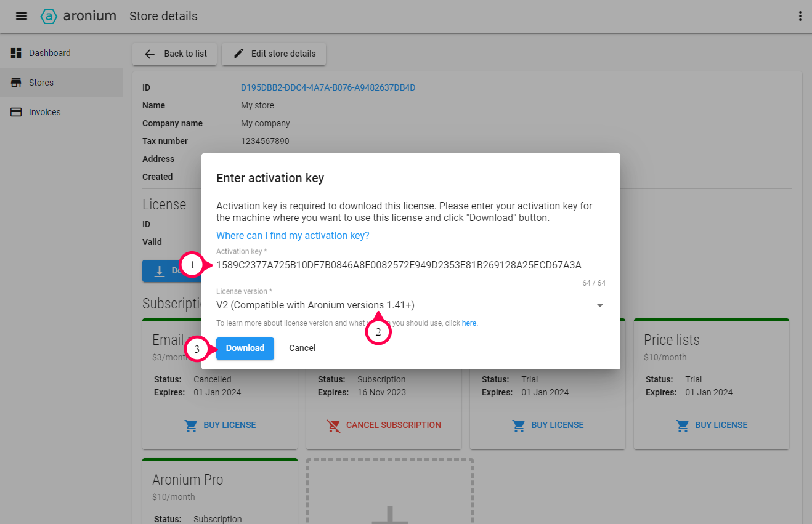
Task: Click the back arrow on Back to list
Action: pyautogui.click(x=149, y=54)
